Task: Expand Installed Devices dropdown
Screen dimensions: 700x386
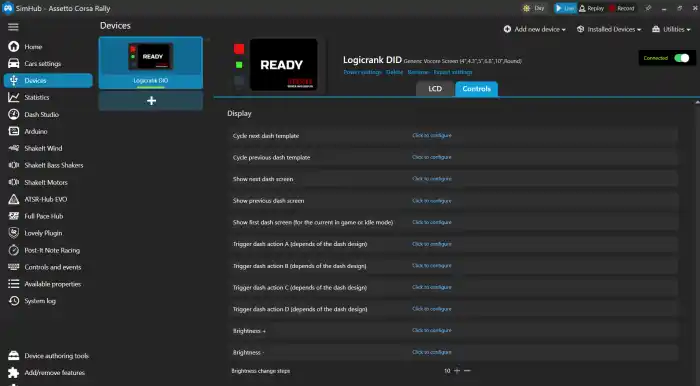Action: 609,29
